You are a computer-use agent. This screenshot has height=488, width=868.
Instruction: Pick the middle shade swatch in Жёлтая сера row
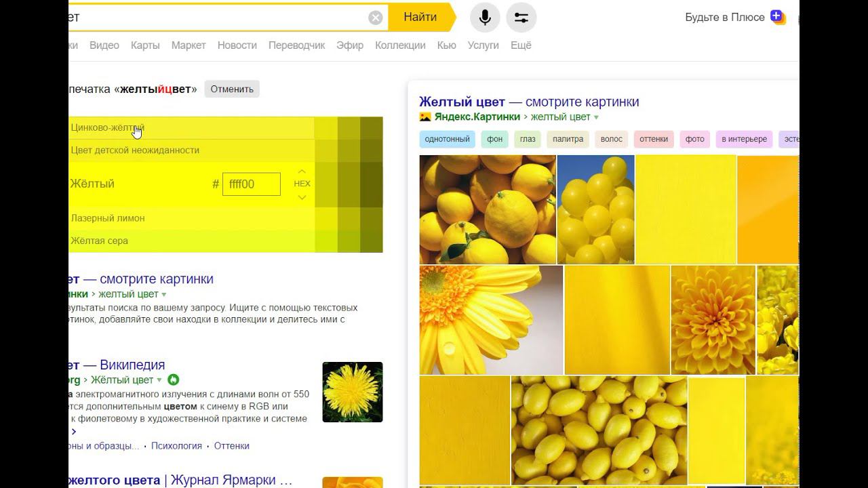pos(349,241)
